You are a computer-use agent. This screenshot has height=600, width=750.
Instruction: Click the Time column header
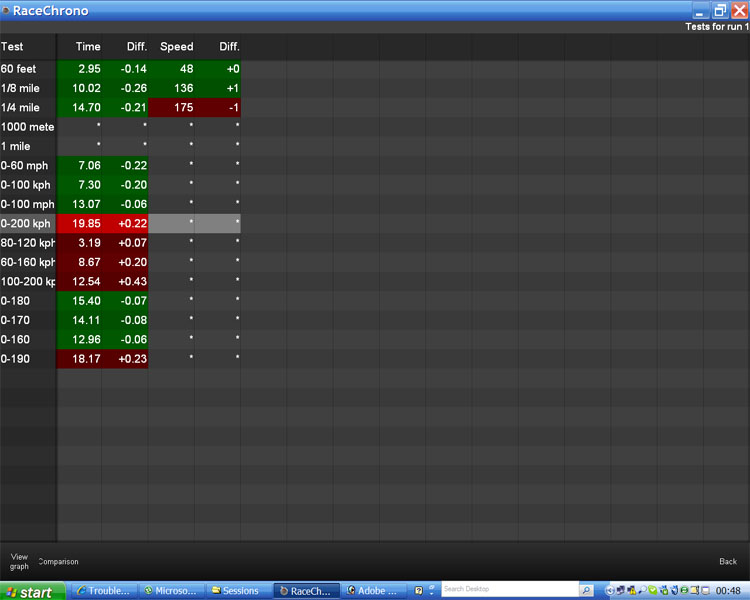(x=88, y=47)
